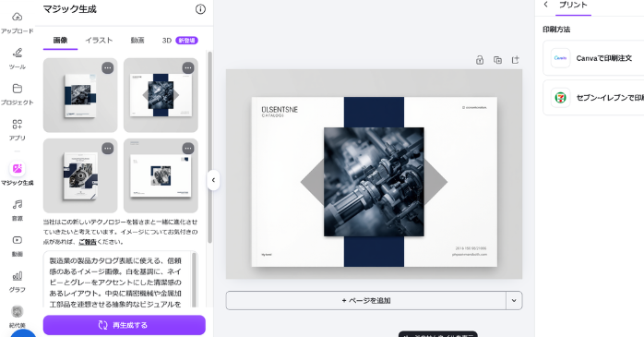Click the Canva logo print icon
Viewport: 644px width, 337px height.
click(x=561, y=58)
